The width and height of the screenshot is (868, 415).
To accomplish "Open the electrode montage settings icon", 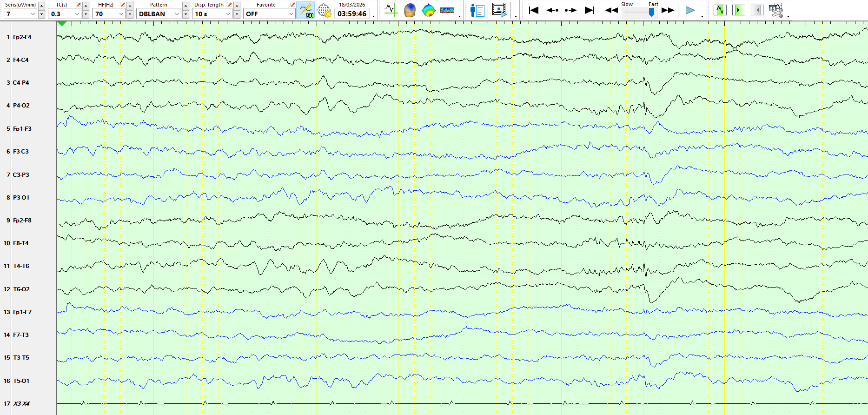I will [324, 10].
